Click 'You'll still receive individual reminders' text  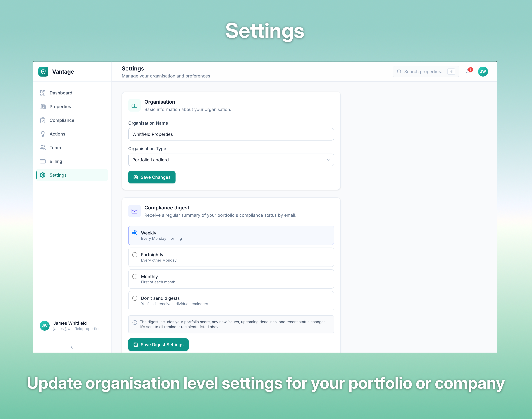174,304
